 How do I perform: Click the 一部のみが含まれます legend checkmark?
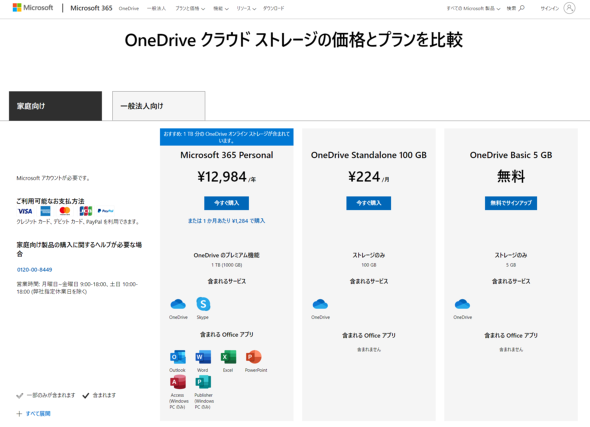pos(20,395)
